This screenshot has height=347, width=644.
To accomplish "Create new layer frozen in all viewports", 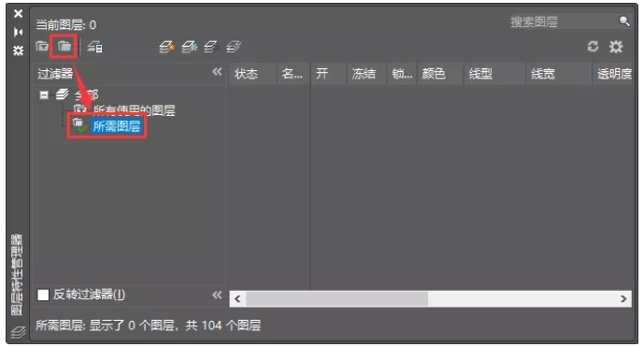I will point(190,47).
